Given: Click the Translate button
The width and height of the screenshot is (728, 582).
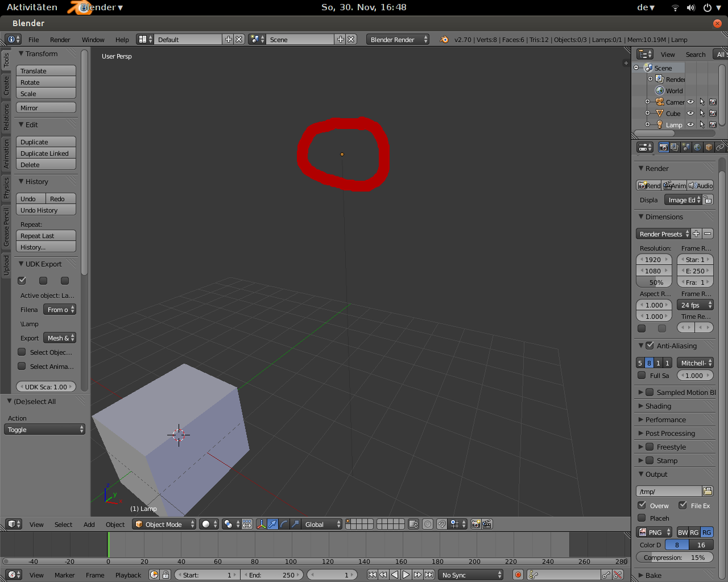Looking at the screenshot, I should 46,70.
